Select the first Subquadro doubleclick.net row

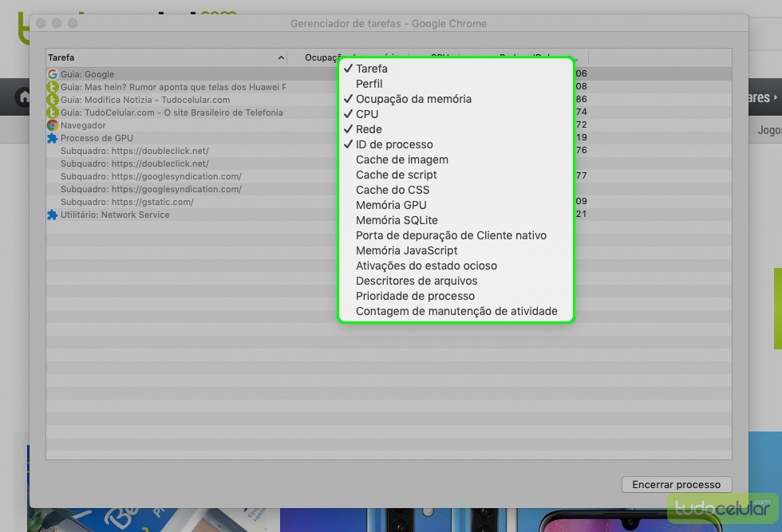click(x=134, y=151)
